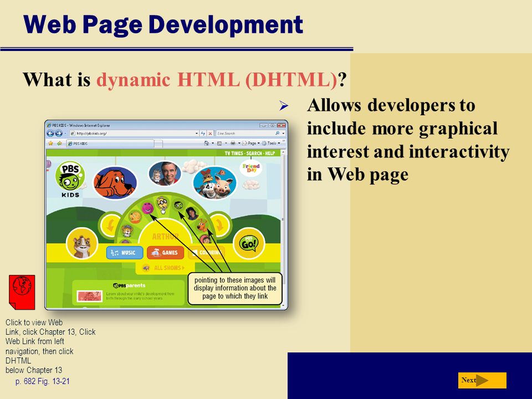Open a new blank browser tab
This screenshot has width=532, height=399.
click(x=158, y=144)
